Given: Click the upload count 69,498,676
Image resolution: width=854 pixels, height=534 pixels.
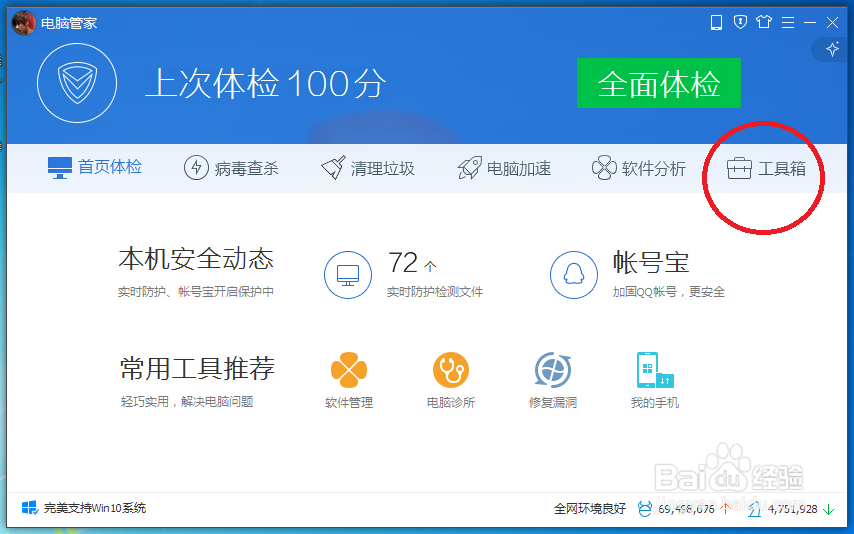Looking at the screenshot, I should pos(686,509).
